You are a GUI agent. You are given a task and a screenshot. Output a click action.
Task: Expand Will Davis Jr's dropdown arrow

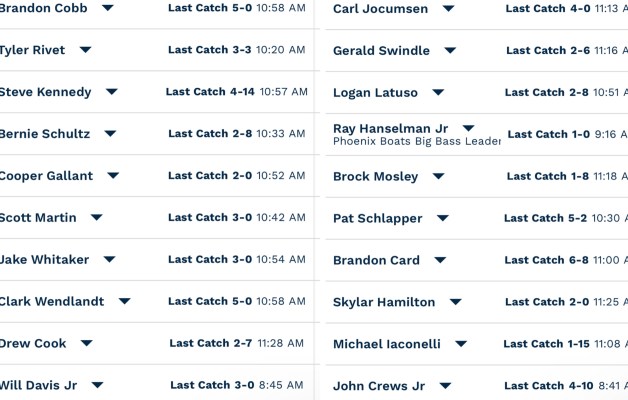click(97, 385)
